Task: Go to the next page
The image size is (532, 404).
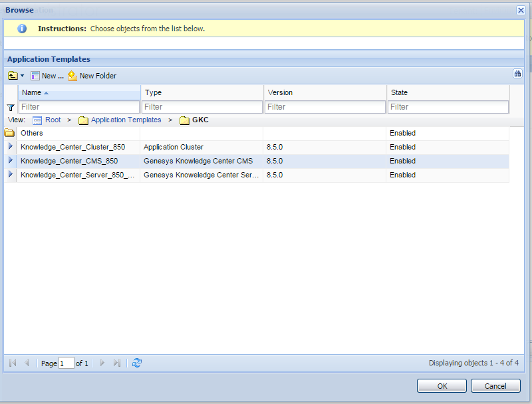Action: (102, 363)
